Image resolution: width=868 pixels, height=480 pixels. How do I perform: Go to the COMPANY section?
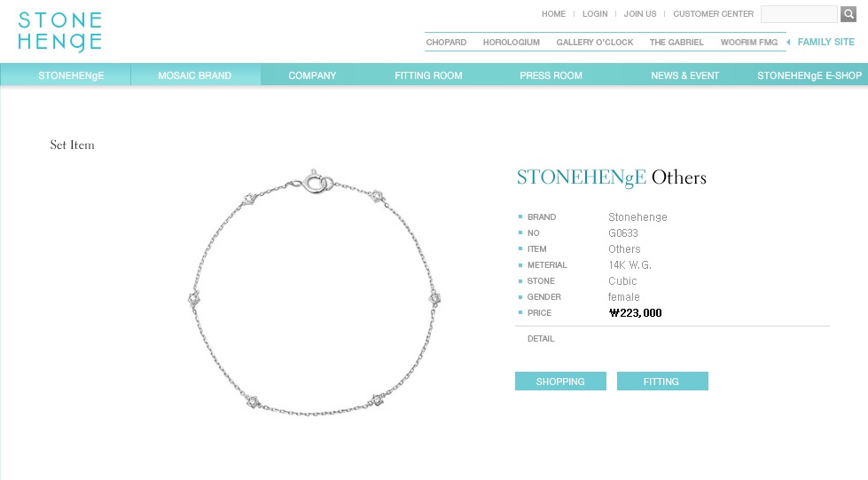point(312,75)
